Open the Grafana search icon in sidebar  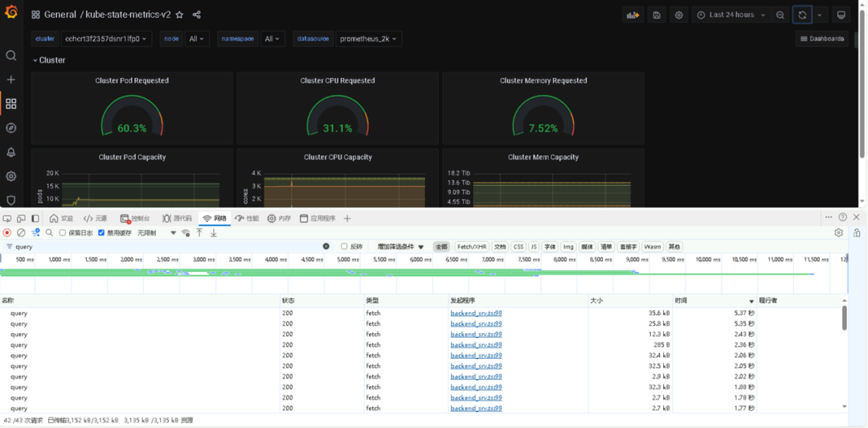pos(11,56)
